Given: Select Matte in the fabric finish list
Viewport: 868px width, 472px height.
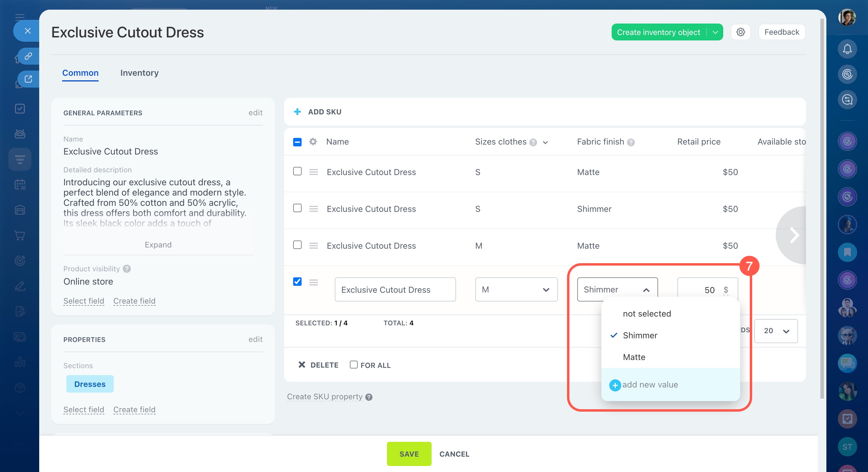Looking at the screenshot, I should coord(634,357).
